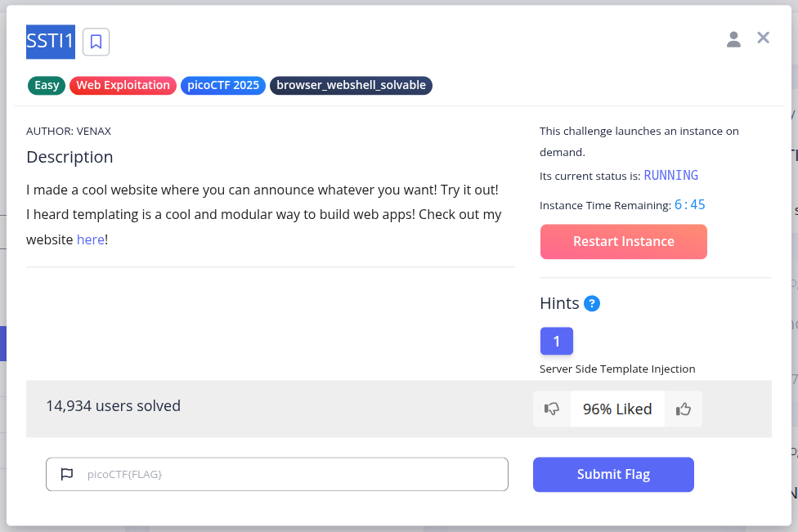Filter by Web Exploitation tag

[x=123, y=85]
